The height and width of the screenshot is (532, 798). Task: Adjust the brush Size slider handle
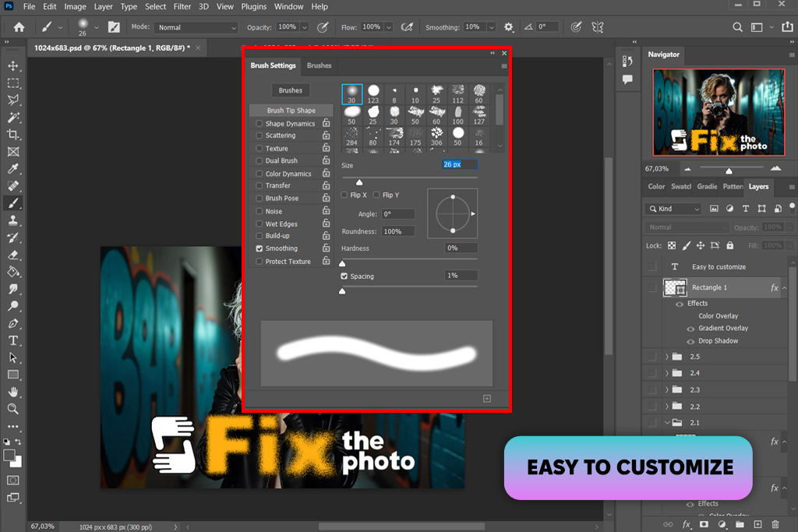[x=359, y=182]
